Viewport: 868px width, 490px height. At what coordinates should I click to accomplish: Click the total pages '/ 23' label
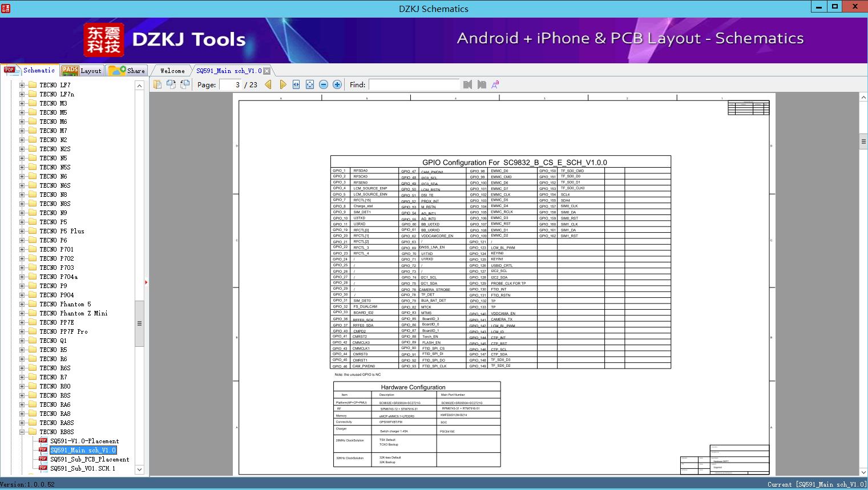(x=251, y=84)
